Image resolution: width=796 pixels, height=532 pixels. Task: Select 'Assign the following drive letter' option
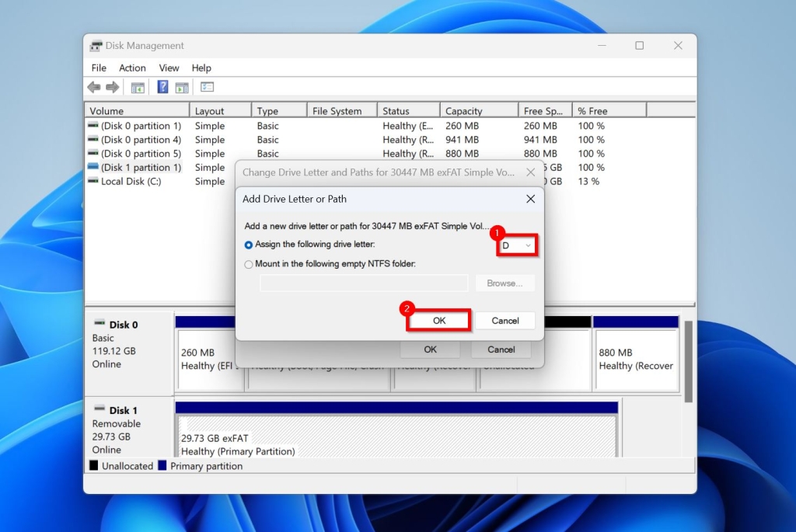click(248, 245)
